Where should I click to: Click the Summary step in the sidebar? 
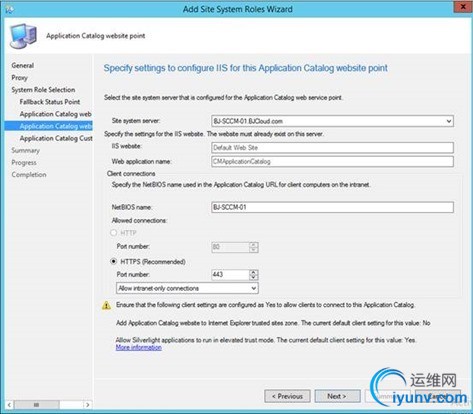coord(25,150)
